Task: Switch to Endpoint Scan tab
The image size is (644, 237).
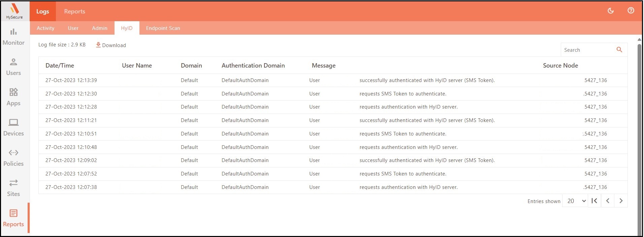Action: 163,28
